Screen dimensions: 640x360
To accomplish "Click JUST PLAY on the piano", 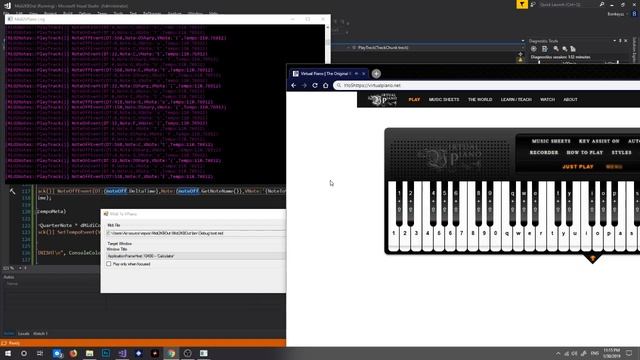I will click(x=578, y=167).
